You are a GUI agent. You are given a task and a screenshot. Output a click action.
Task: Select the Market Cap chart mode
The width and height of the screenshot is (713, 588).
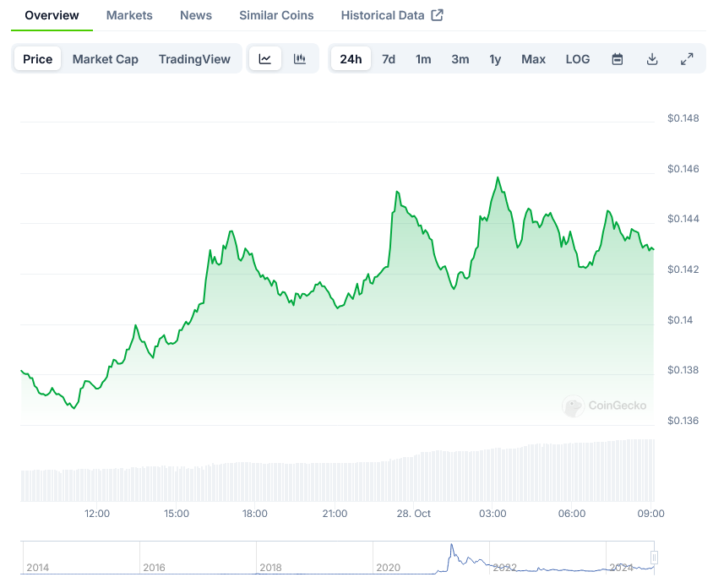click(106, 58)
